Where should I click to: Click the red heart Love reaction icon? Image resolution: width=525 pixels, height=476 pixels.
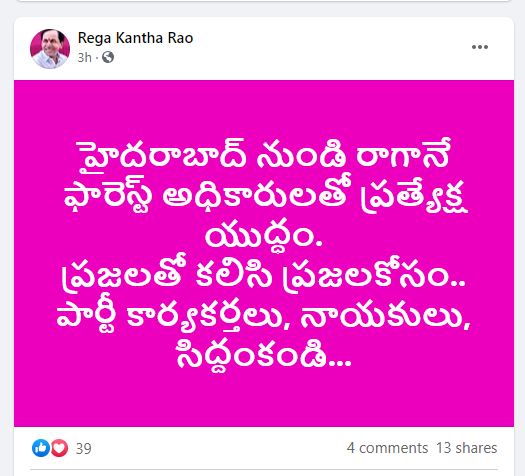(59, 448)
